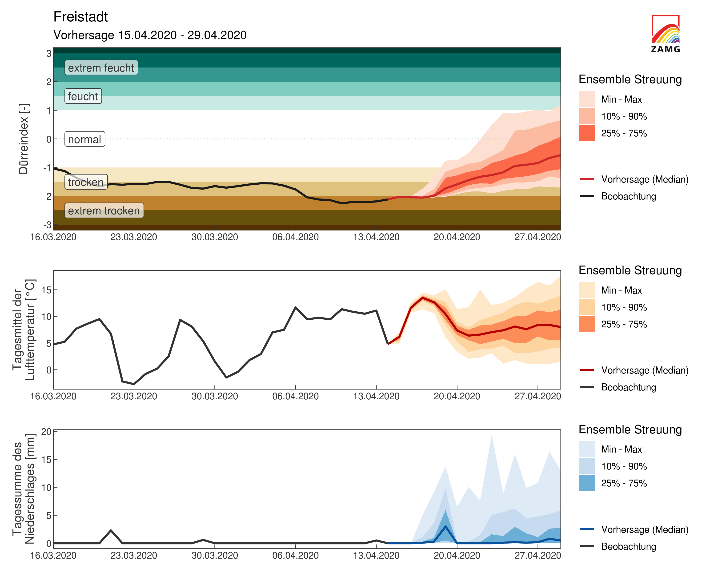Click the 10% - 90% swatch in precipitation legend
The image size is (706, 588).
click(587, 466)
